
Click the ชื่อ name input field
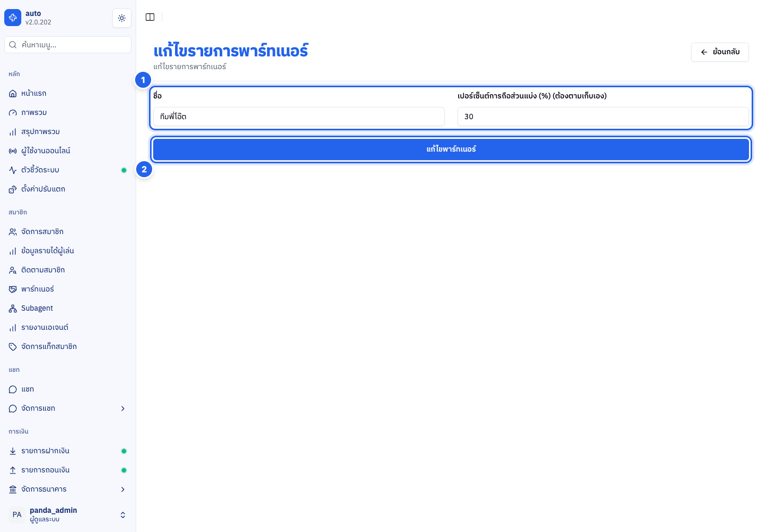(299, 117)
